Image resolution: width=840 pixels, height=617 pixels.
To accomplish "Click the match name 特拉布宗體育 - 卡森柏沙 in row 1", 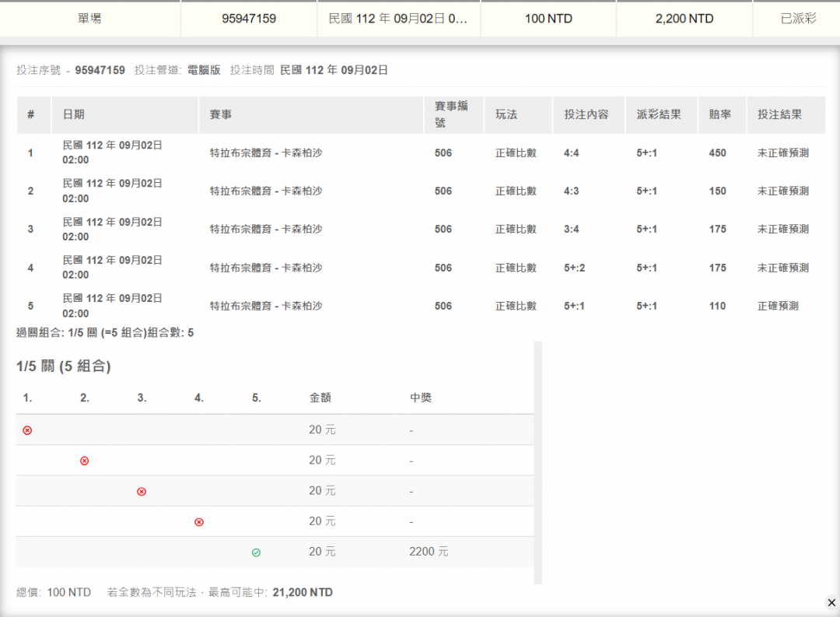I will (266, 153).
